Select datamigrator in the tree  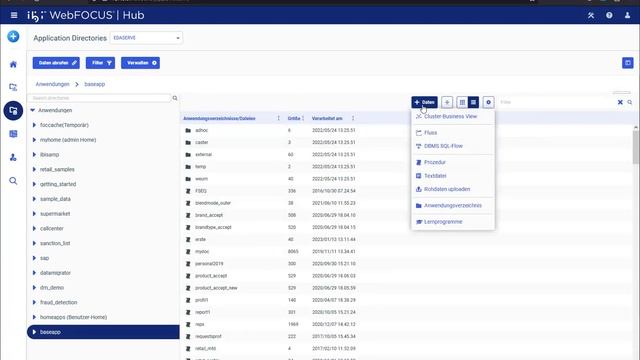point(56,273)
